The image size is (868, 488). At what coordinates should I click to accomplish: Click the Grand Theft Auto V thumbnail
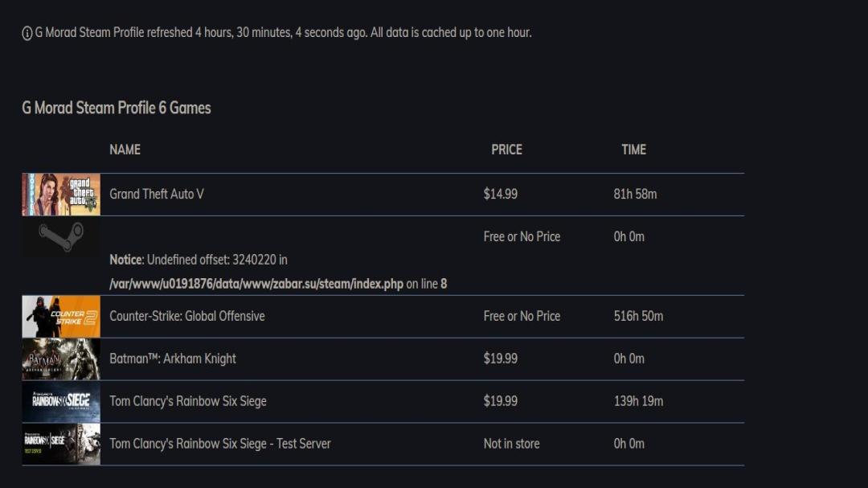coord(61,195)
